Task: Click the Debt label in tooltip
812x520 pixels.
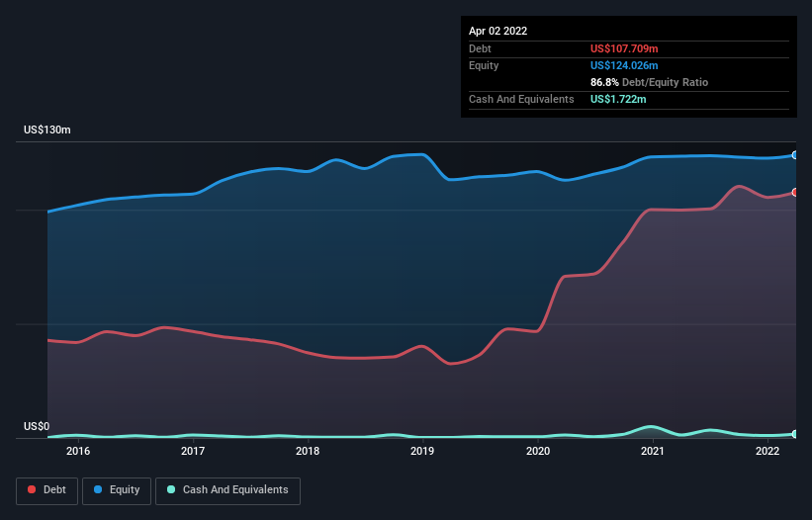Action: (x=480, y=48)
